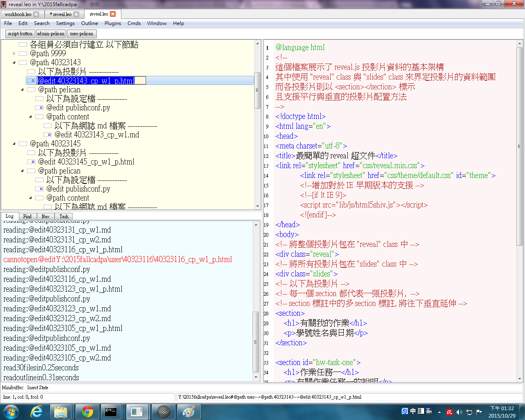Image resolution: width=525 pixels, height=420 pixels.
Task: Click the log pane scroll-down arrow
Action: (x=256, y=377)
